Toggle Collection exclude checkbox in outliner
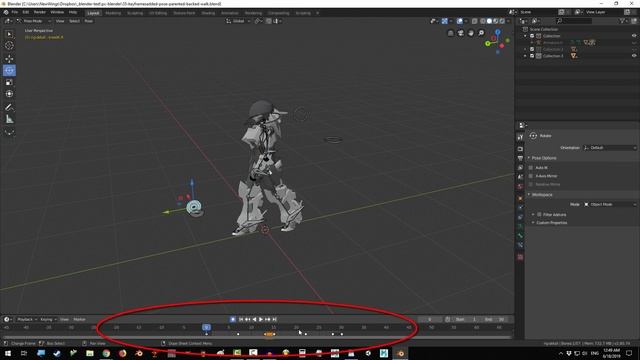Screen dimensions: 640x360 click(532, 36)
